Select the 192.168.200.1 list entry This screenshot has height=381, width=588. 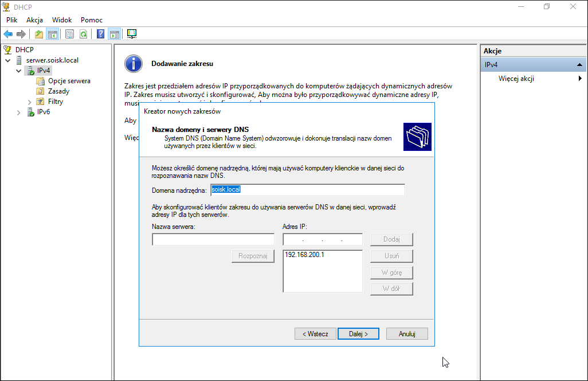[304, 255]
